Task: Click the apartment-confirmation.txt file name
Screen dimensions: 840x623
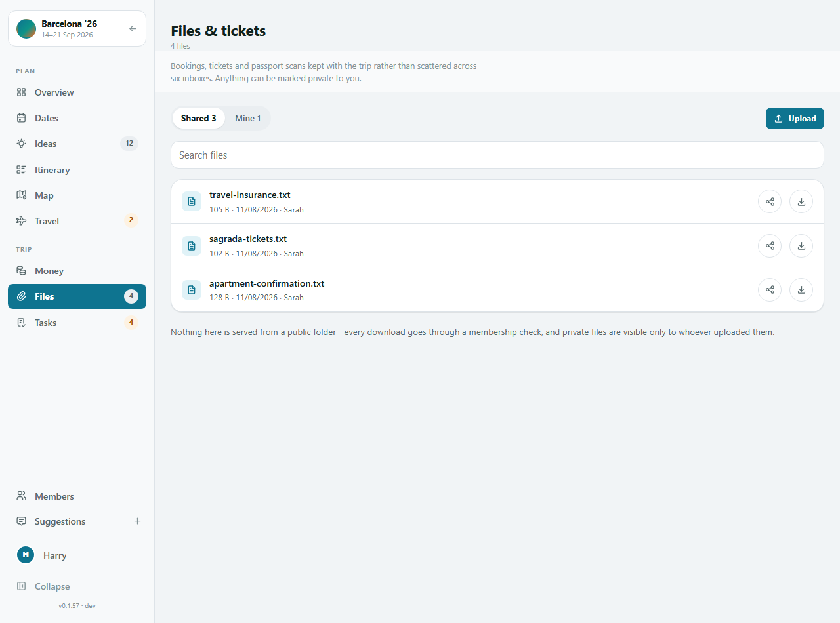Action: pos(267,283)
